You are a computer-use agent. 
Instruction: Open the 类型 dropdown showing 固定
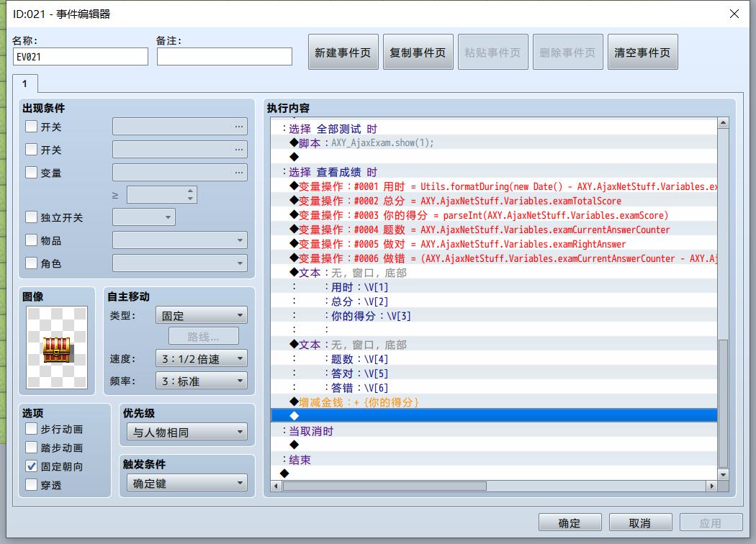pos(202,316)
